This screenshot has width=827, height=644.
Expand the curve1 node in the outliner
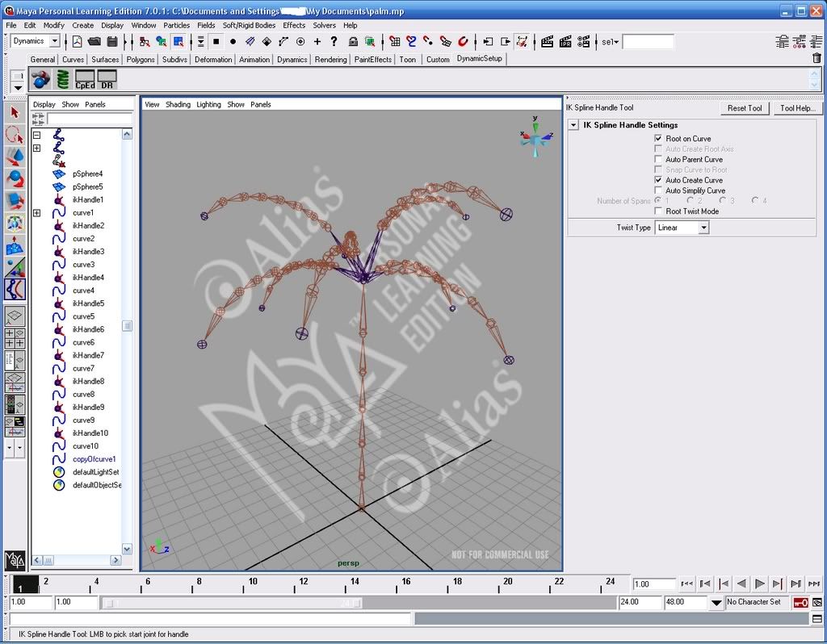pyautogui.click(x=37, y=213)
